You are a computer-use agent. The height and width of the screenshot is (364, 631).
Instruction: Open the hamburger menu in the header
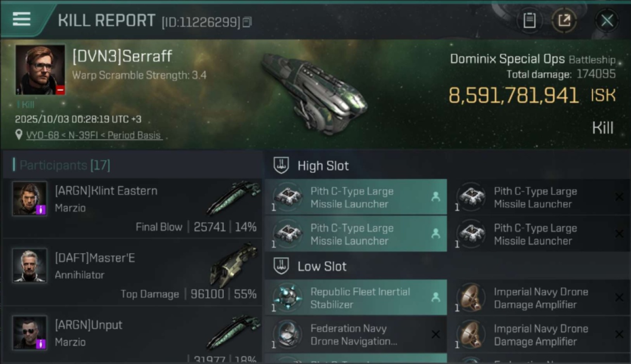click(22, 19)
